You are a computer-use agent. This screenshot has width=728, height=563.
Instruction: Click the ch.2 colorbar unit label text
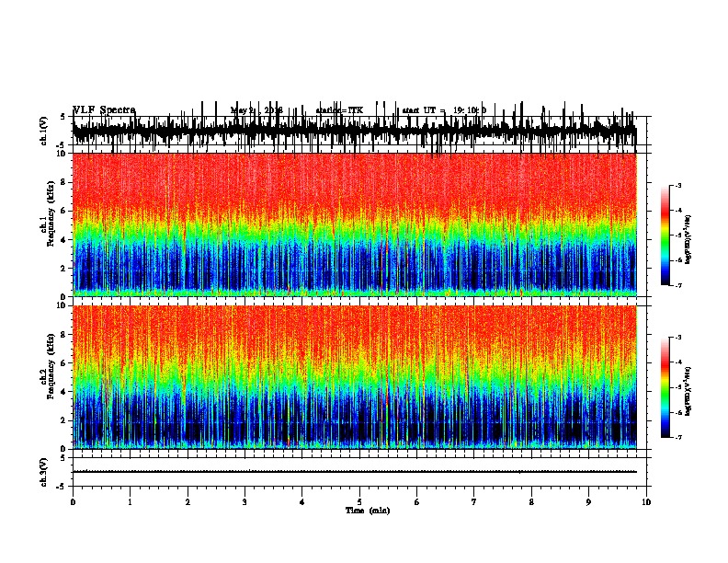pyautogui.click(x=688, y=392)
